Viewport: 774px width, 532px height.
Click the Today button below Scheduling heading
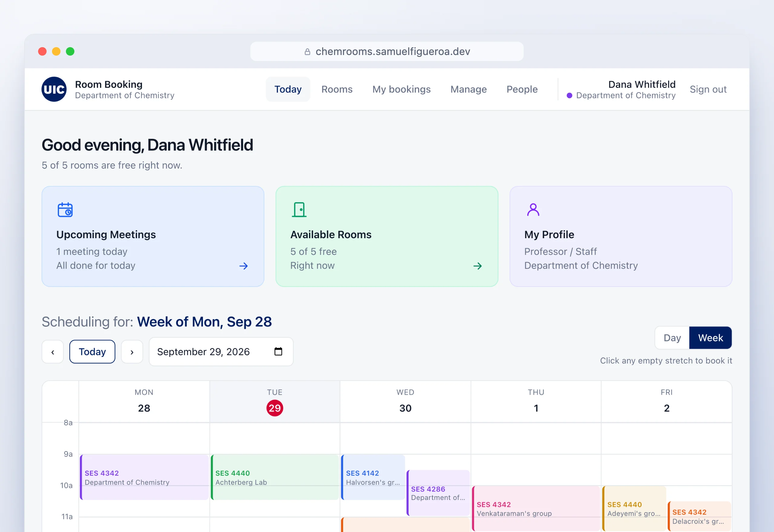point(92,352)
